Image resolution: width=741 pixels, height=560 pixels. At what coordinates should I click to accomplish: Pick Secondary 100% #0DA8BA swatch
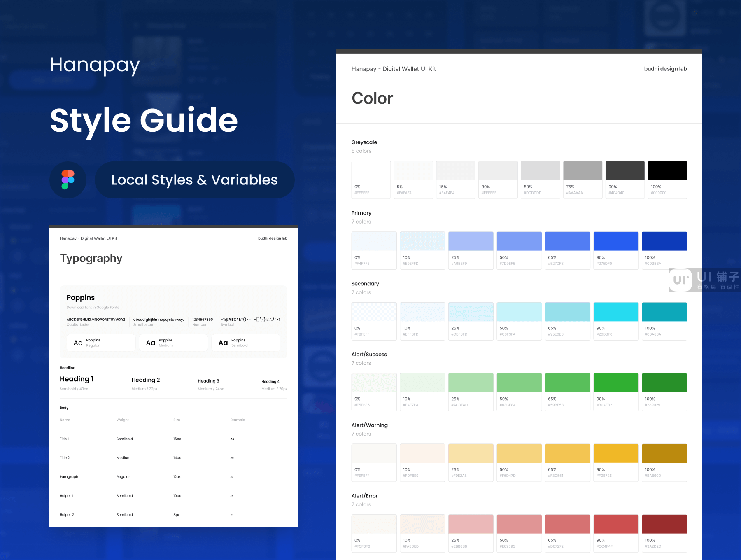coord(664,322)
